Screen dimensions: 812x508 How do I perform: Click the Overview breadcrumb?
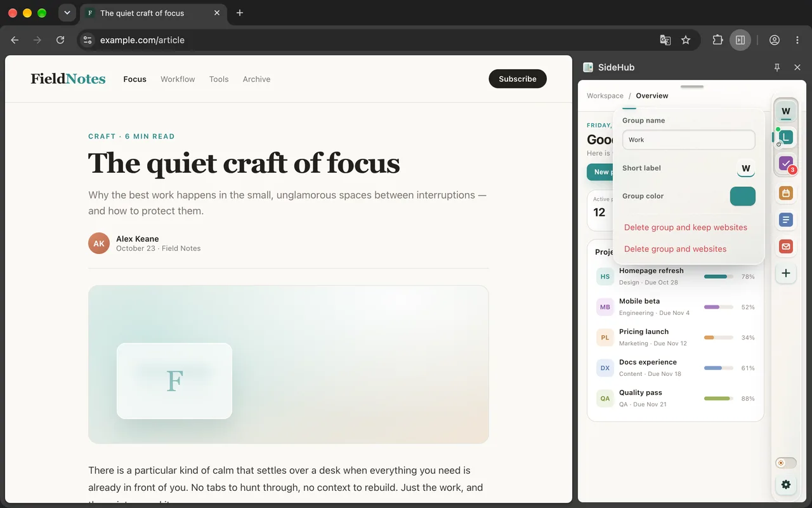click(652, 96)
